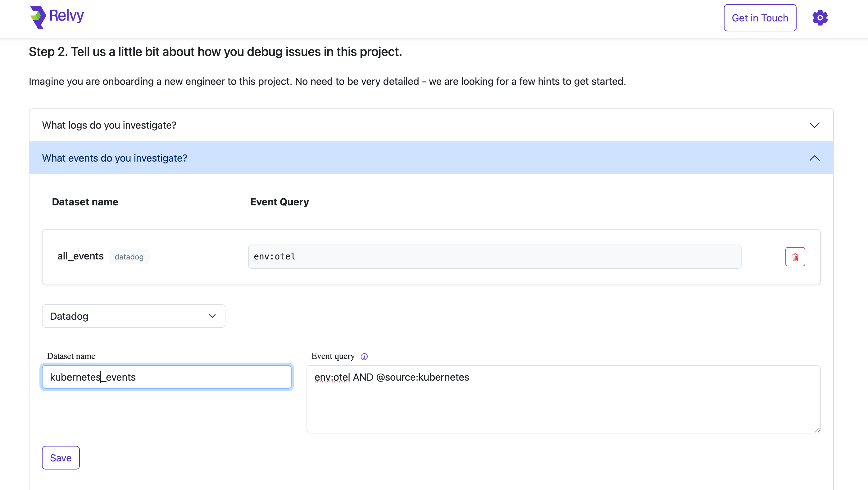Click 'What events do you investigate?' header
The image size is (868, 490).
pyautogui.click(x=115, y=158)
